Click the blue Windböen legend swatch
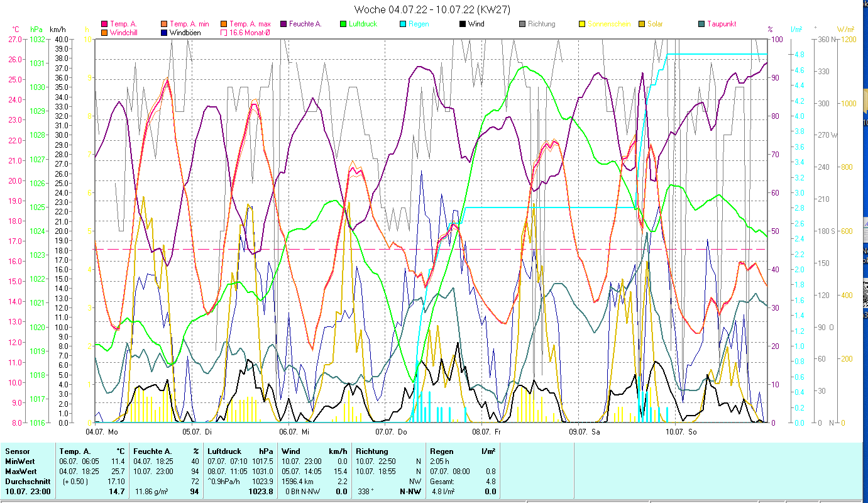The height and width of the screenshot is (503, 868). tap(164, 32)
